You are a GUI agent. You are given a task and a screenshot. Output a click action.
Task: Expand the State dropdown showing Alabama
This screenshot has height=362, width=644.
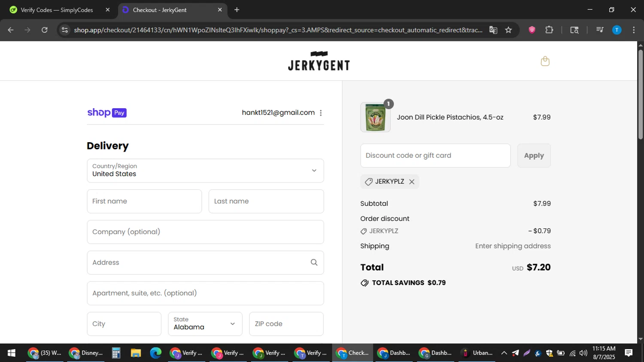point(205,324)
